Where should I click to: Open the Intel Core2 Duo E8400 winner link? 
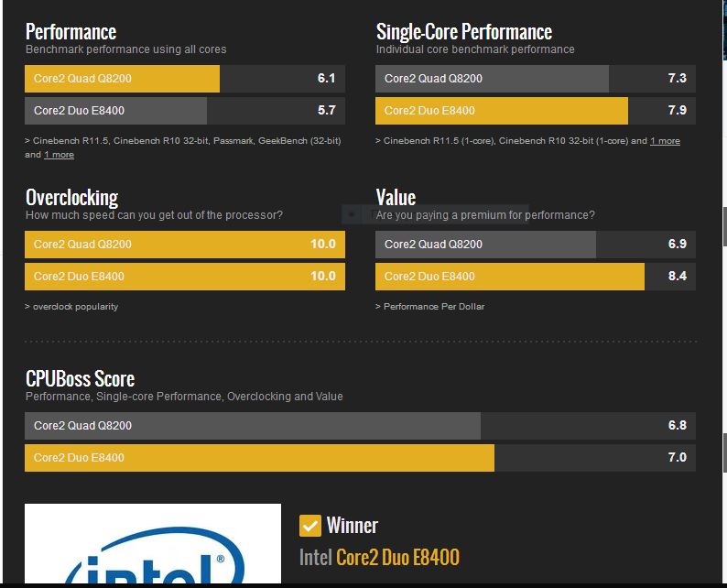(397, 557)
